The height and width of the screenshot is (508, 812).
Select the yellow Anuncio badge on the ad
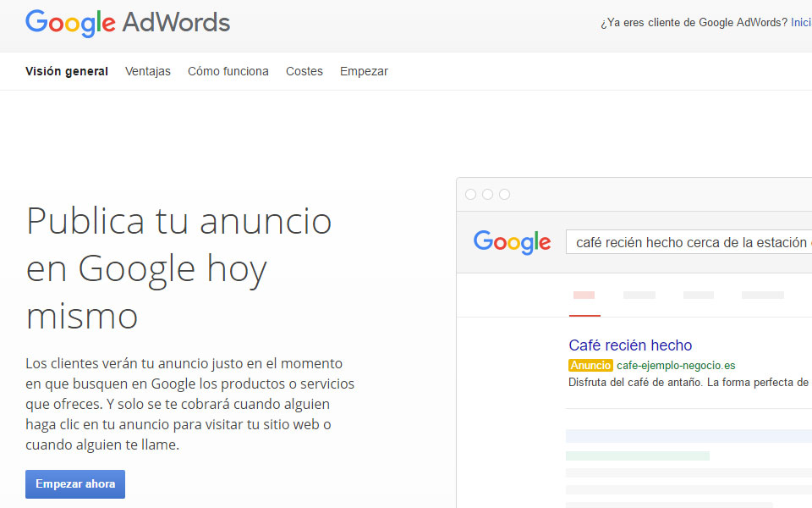pos(590,365)
